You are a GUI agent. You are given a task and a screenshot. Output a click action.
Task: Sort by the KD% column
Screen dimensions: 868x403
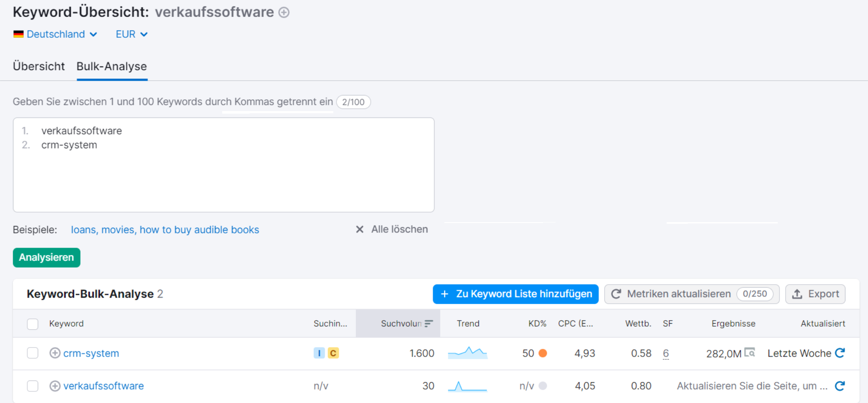(537, 324)
